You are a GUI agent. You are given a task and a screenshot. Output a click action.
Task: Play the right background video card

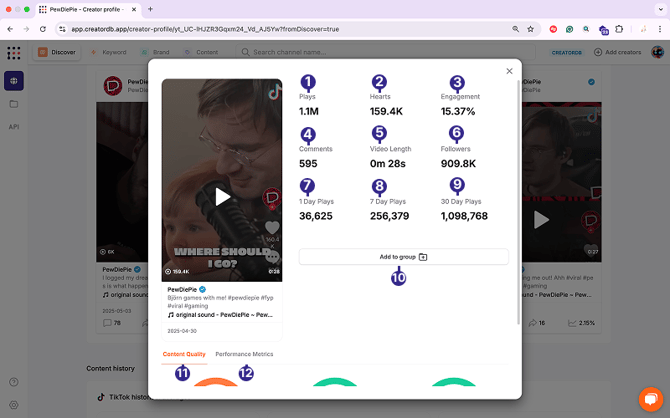(541, 220)
